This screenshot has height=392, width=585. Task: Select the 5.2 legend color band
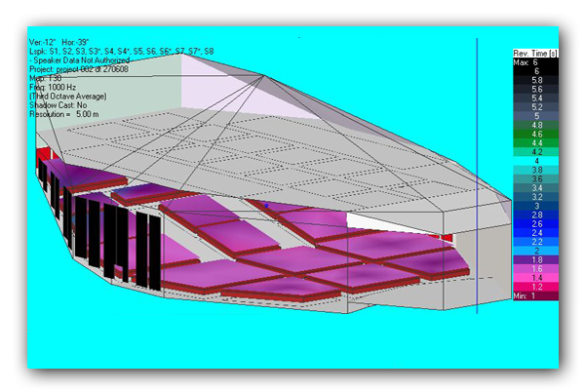point(535,107)
